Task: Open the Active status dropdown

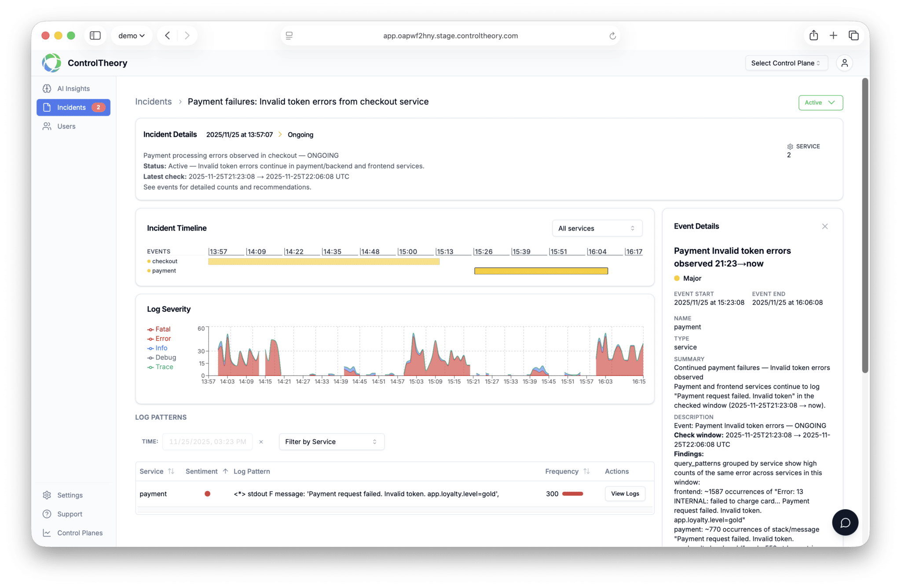Action: [x=820, y=102]
